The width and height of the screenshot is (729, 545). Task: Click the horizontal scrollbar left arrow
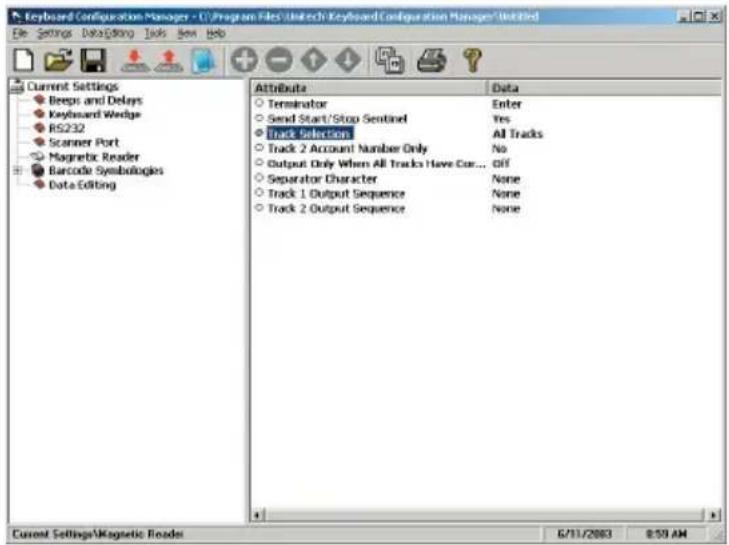(x=258, y=515)
